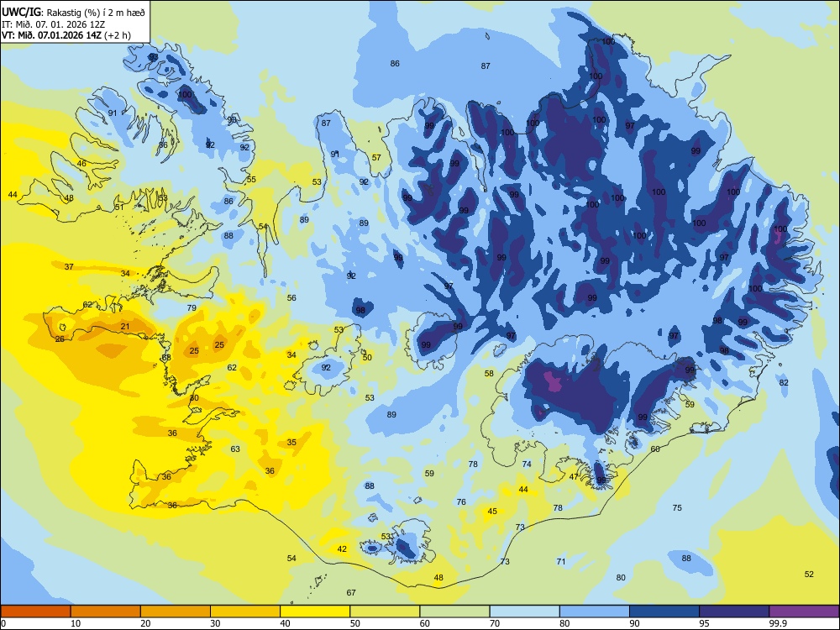840x630 pixels.
Task: Click the map value '75'
Action: tap(677, 507)
